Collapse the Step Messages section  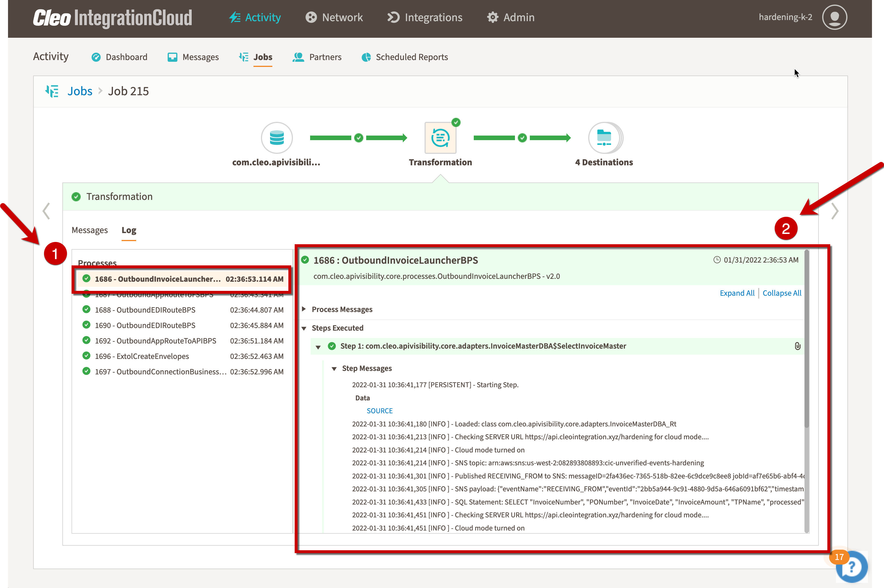click(334, 369)
